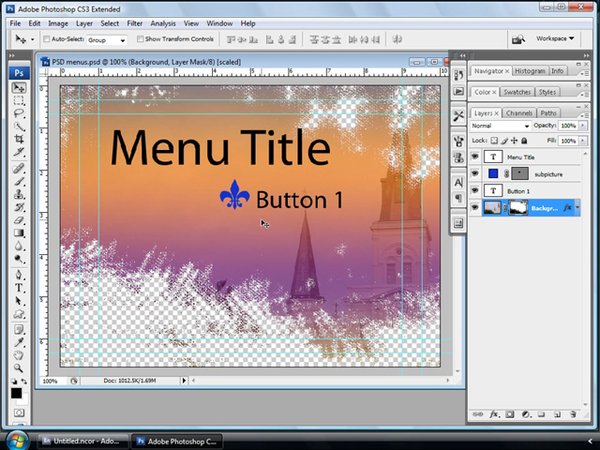Click the add layer mask icon
This screenshot has height=450, width=600.
point(508,413)
